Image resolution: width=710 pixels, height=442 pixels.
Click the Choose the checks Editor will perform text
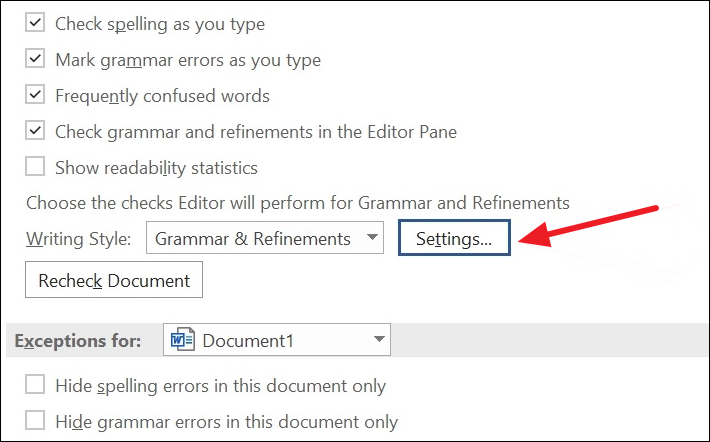[297, 203]
